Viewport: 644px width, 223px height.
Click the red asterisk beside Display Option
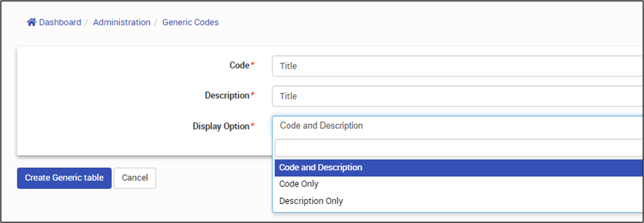pos(253,126)
